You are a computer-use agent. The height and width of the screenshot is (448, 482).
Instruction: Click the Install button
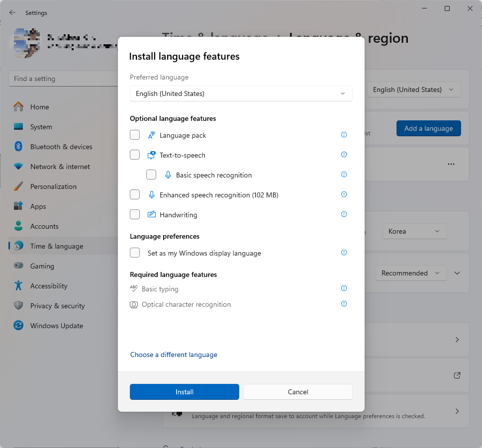(185, 392)
